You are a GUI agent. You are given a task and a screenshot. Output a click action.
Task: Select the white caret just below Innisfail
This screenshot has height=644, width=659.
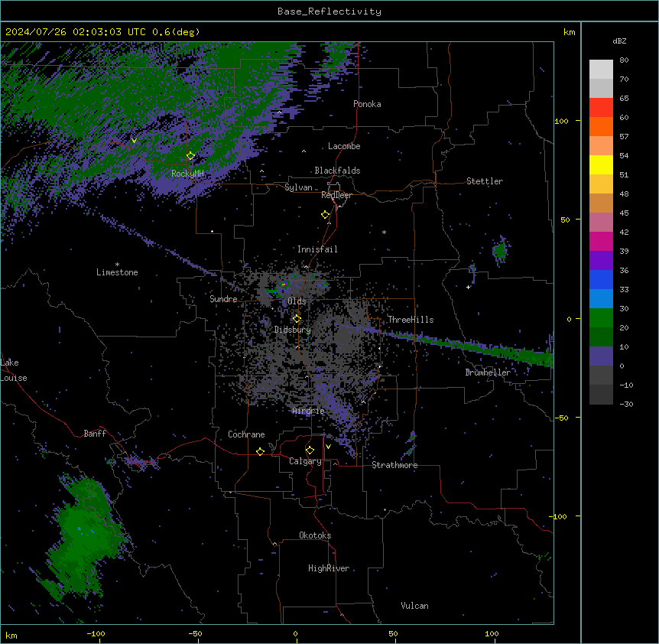click(306, 266)
